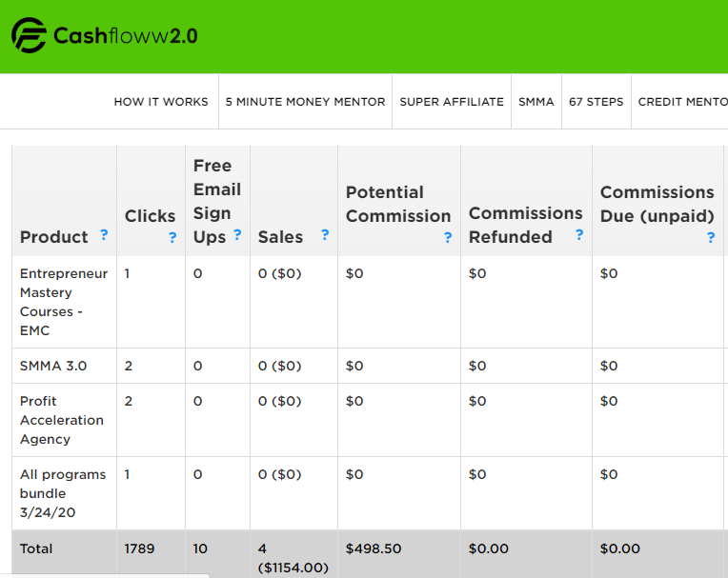Select the SMMA 3.0 product row
The image size is (728, 578).
(x=53, y=366)
